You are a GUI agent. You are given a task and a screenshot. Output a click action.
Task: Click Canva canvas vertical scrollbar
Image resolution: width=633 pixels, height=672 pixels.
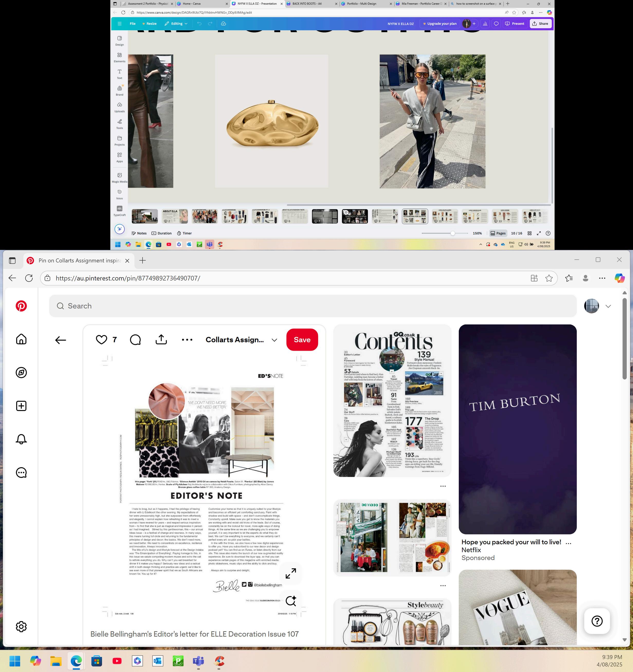(552, 165)
